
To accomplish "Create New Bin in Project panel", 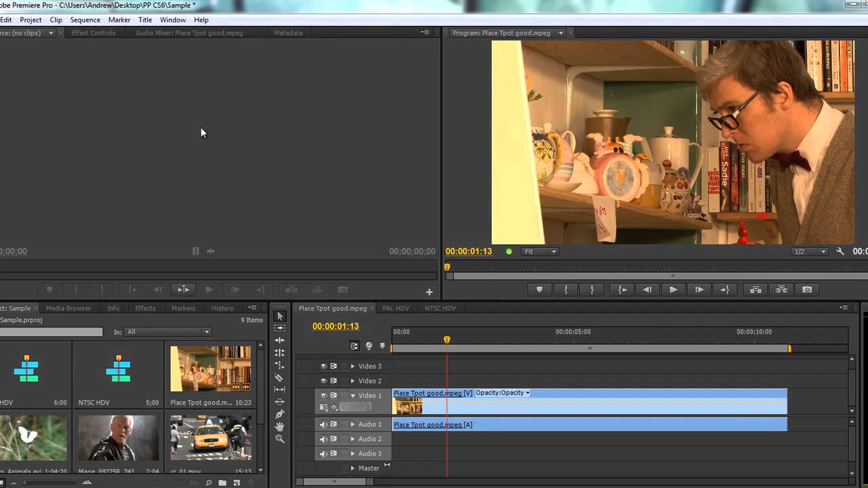I will (x=222, y=483).
